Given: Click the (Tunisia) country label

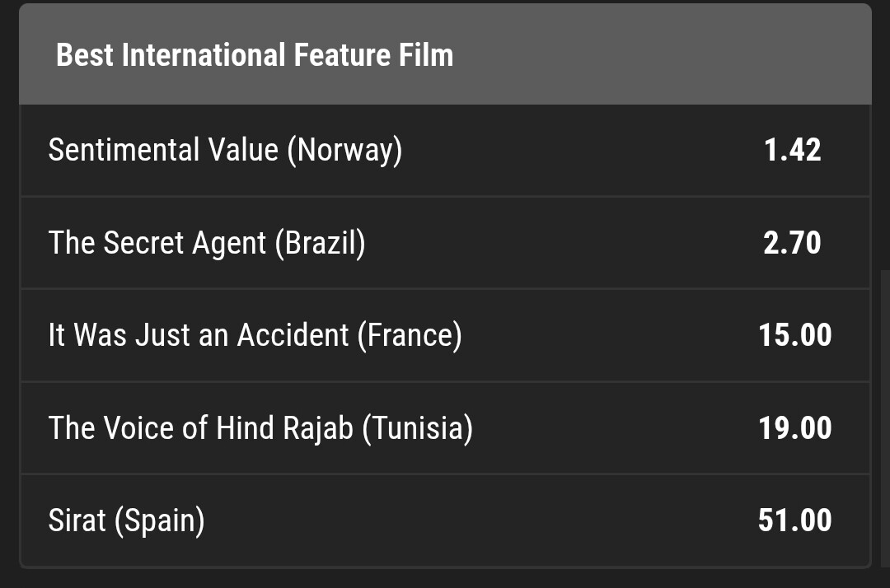Looking at the screenshot, I should point(417,428).
